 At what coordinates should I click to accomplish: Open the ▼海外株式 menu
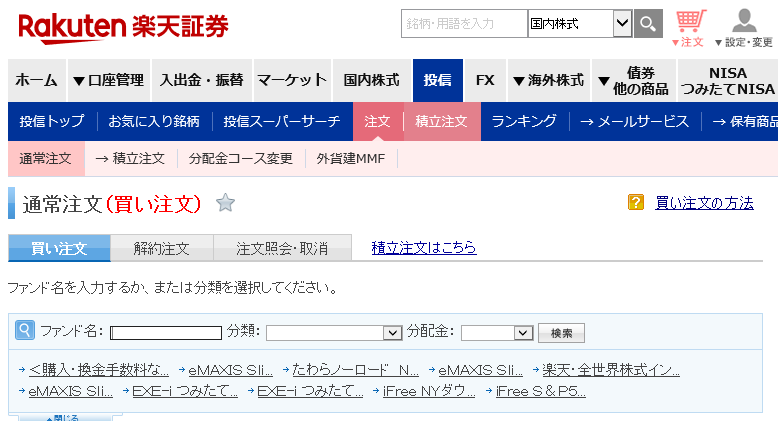click(x=549, y=80)
